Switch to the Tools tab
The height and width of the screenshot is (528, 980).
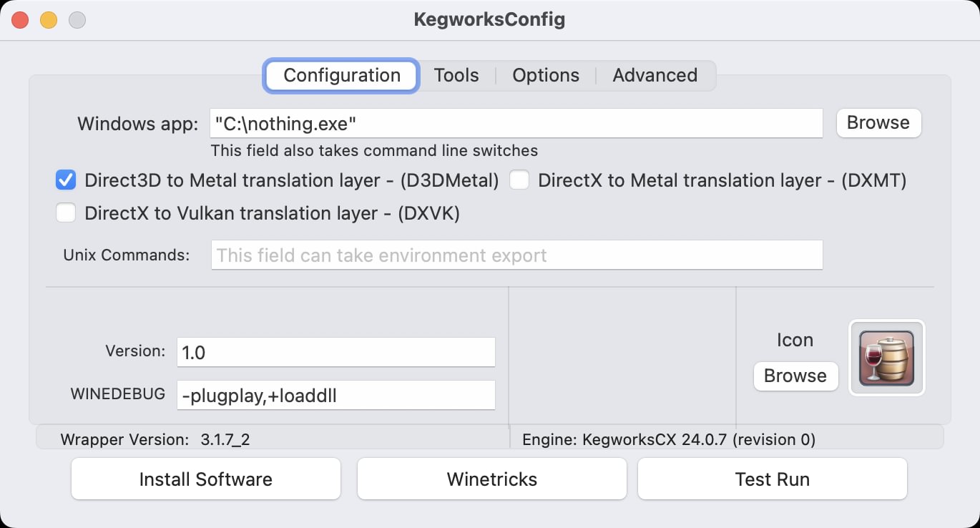pos(456,76)
